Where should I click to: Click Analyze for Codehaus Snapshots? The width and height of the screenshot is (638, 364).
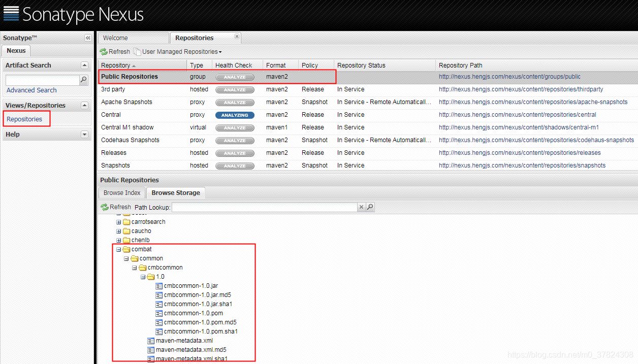(235, 141)
